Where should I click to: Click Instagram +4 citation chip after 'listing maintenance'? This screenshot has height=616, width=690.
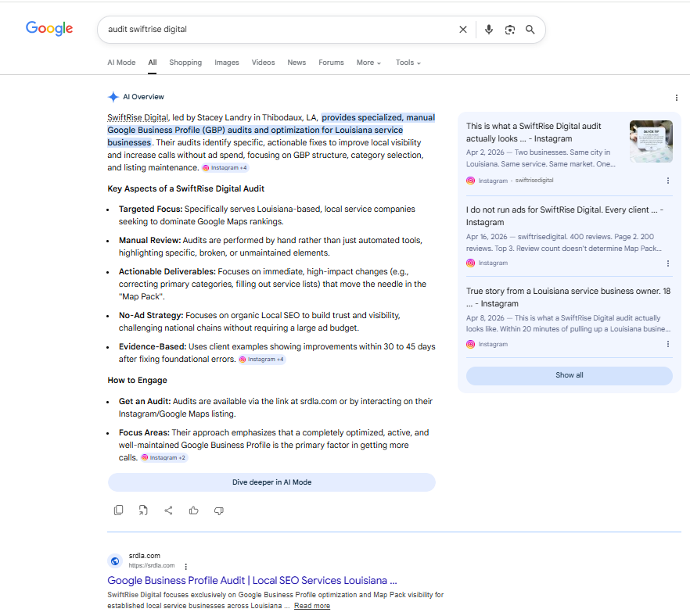[225, 168]
